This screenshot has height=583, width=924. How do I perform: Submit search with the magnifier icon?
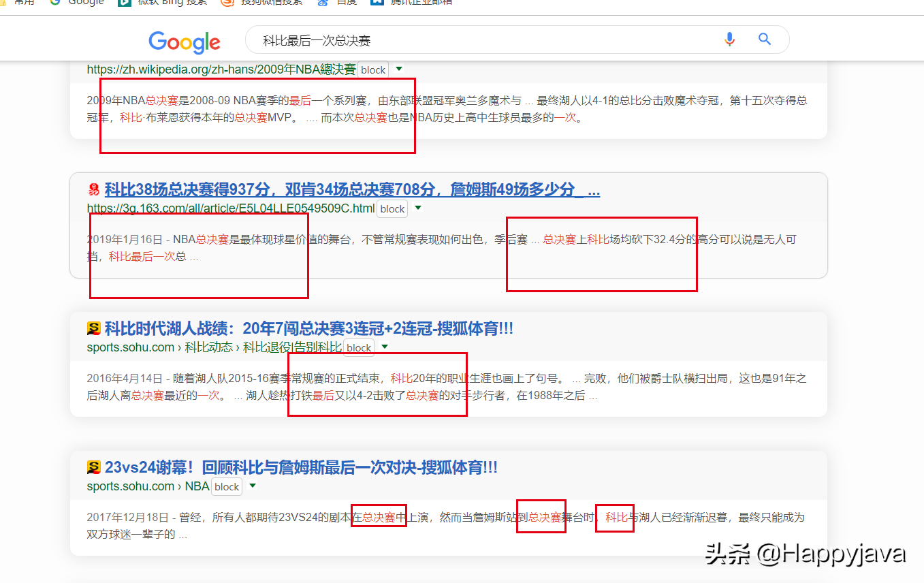coord(765,40)
